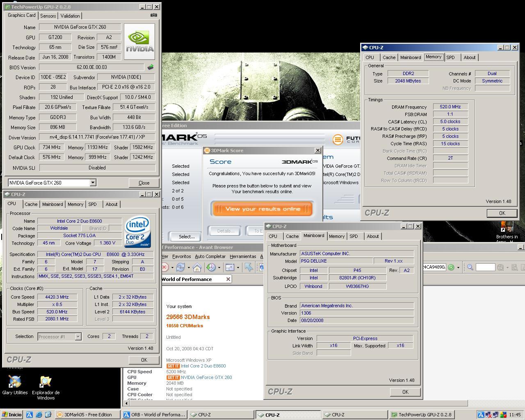The height and width of the screenshot is (420, 525).
Task: Click the Avant Browser search input field
Action: [485, 267]
